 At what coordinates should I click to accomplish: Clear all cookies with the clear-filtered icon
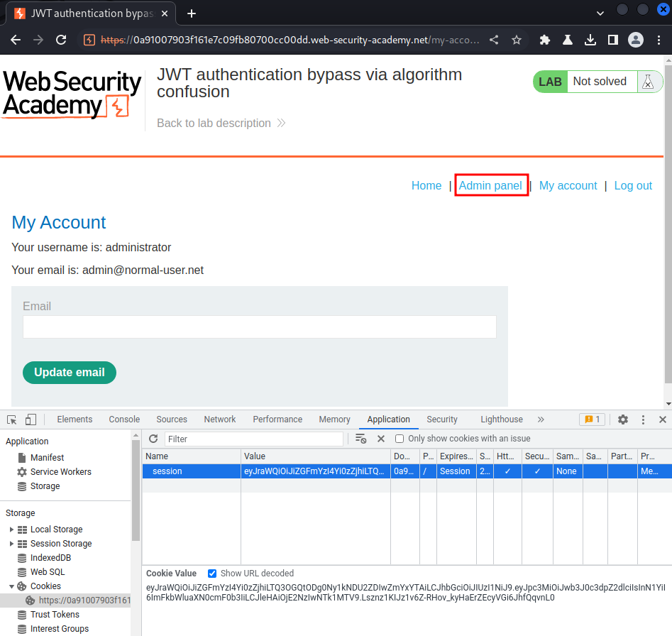(361, 439)
